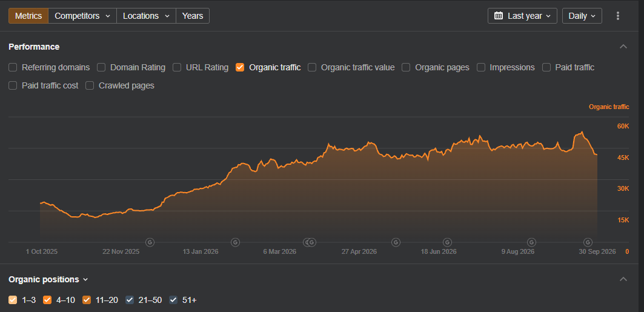
Task: Open the Organic positions dropdown
Action: [x=48, y=279]
